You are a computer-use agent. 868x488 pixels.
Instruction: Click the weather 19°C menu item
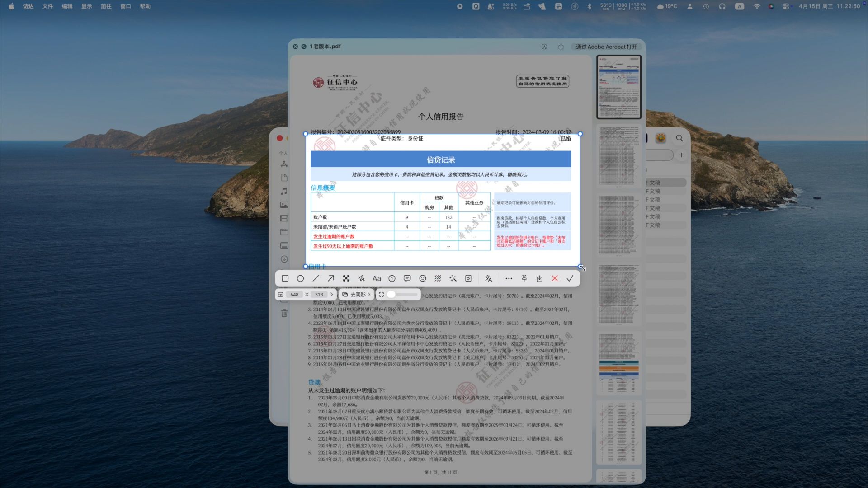[x=667, y=6]
